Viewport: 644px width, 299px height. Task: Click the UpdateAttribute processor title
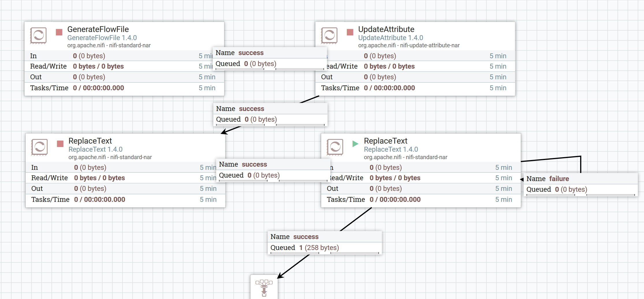[386, 29]
